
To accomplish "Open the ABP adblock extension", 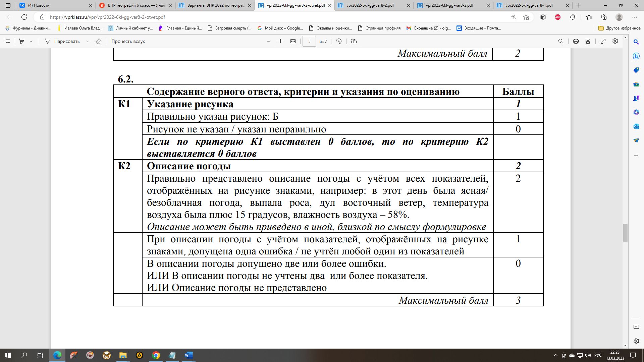I will tap(558, 17).
